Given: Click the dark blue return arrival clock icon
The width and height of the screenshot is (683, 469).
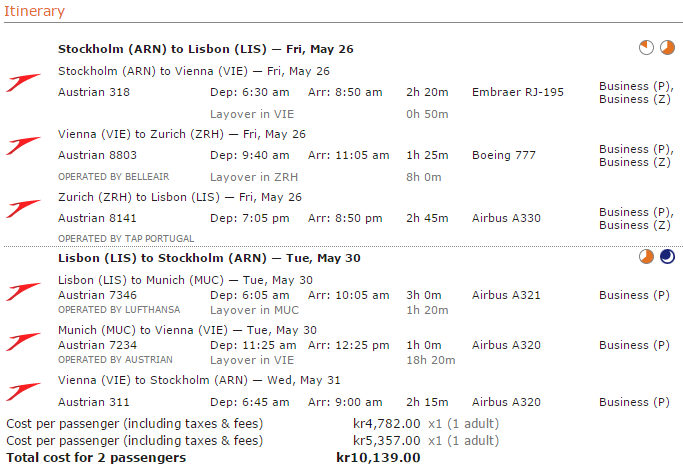Looking at the screenshot, I should (x=667, y=257).
